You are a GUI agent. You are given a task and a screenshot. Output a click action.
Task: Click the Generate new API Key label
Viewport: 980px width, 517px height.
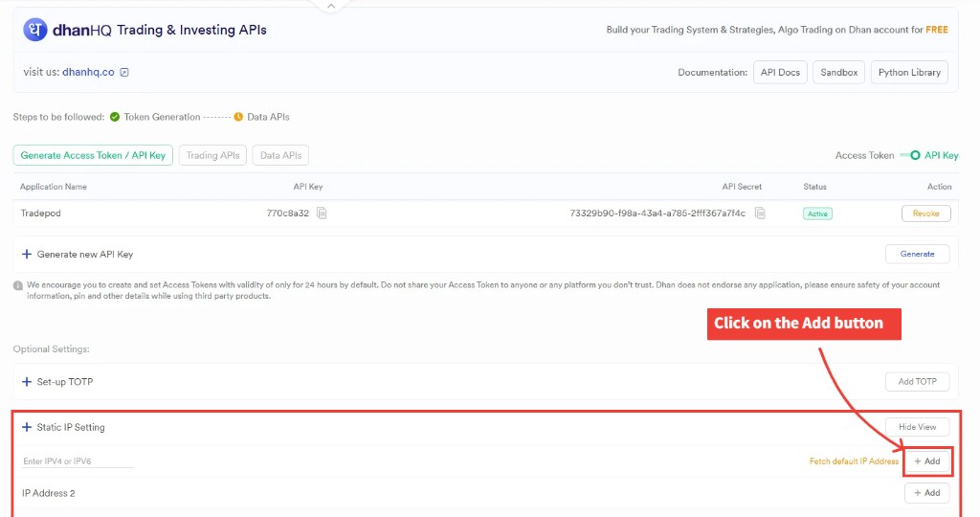(85, 255)
